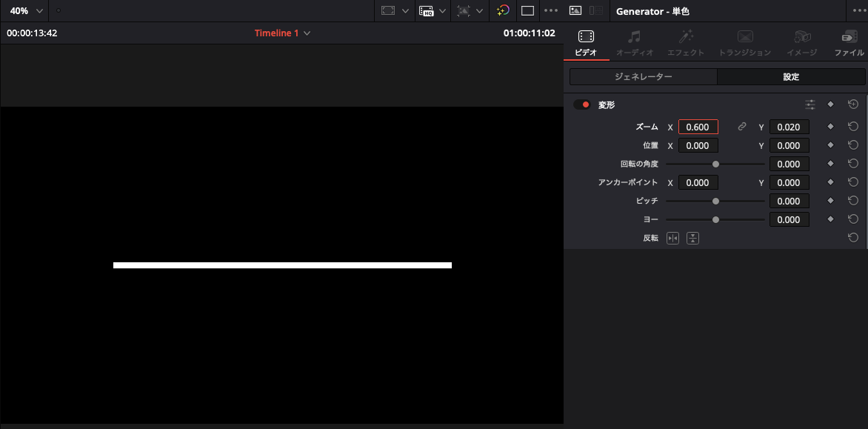The image size is (868, 429).
Task: Click the ズーム X field showing 0.600
Action: 698,127
